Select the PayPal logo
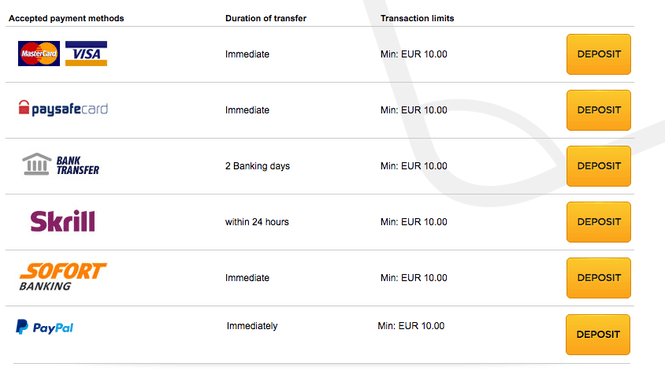Image resolution: width=665 pixels, height=378 pixels. coord(45,327)
